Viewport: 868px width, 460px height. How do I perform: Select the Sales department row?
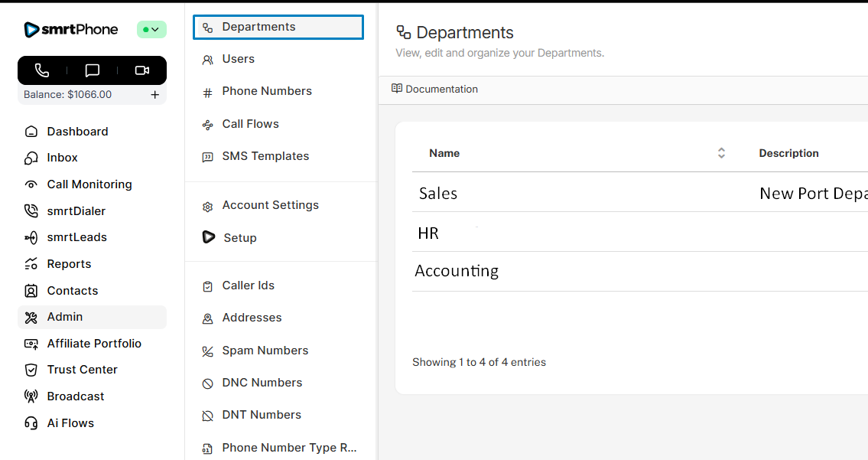point(438,194)
